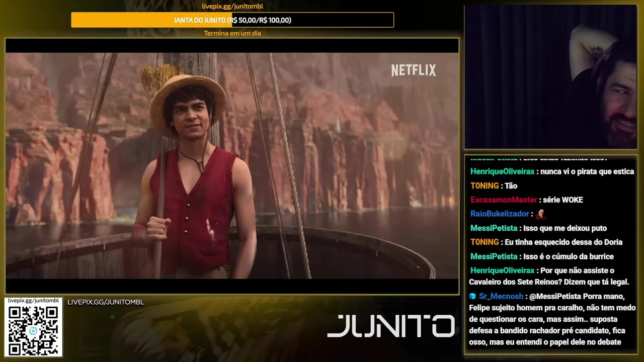Click the JUNITO logo text
This screenshot has width=644, height=362.
391,326
